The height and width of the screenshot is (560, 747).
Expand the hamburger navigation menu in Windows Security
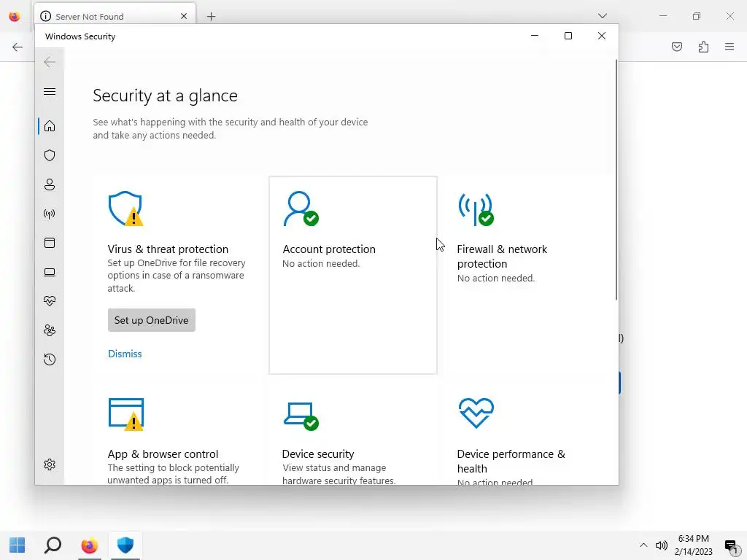(50, 91)
